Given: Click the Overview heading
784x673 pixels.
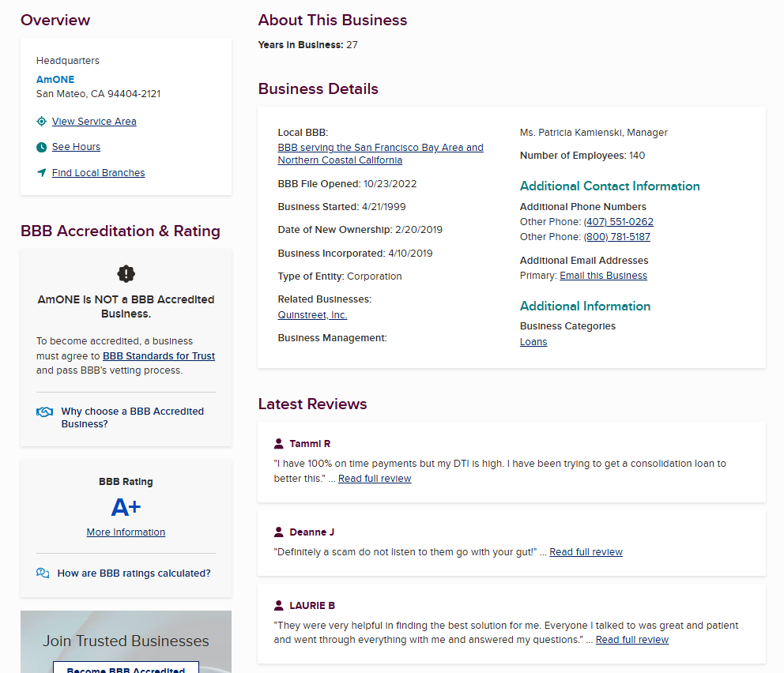Looking at the screenshot, I should 55,20.
